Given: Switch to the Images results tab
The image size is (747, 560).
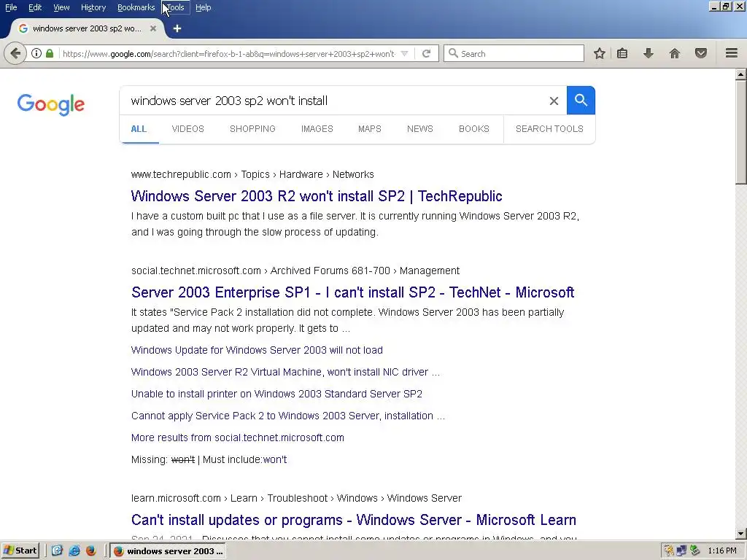Looking at the screenshot, I should 317,129.
